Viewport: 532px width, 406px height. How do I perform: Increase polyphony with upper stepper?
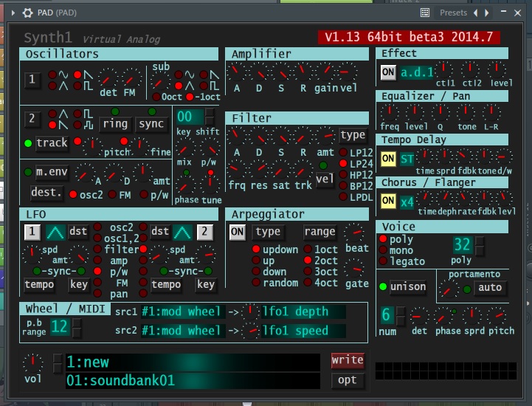click(480, 241)
